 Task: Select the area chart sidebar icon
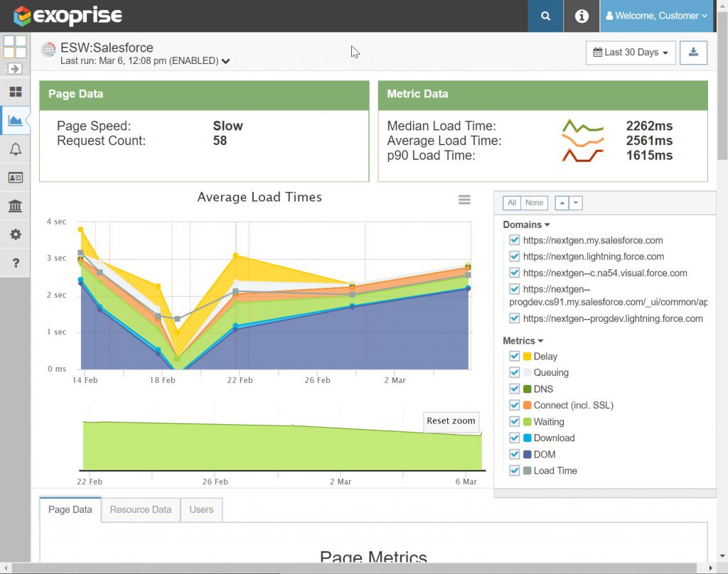(x=16, y=121)
